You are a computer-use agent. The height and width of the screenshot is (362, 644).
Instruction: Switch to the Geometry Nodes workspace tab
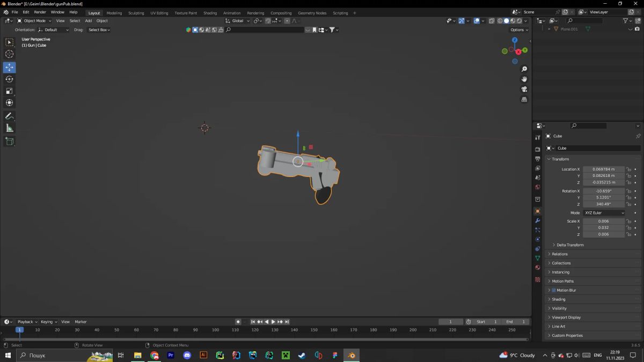point(312,13)
